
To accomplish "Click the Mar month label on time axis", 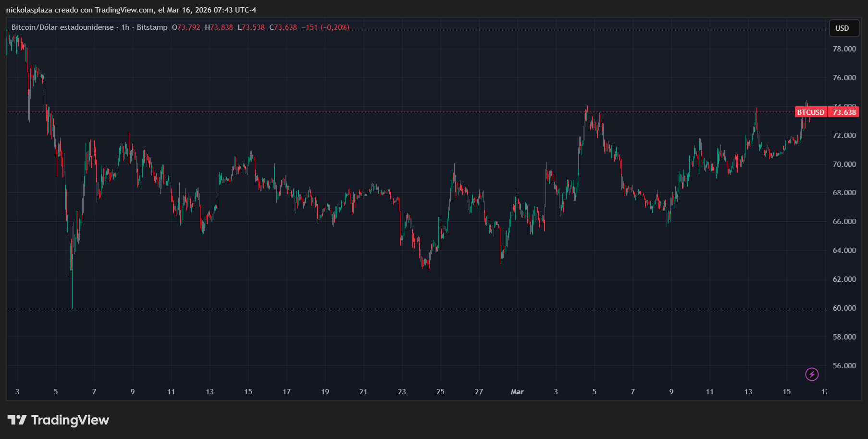I will click(x=517, y=392).
